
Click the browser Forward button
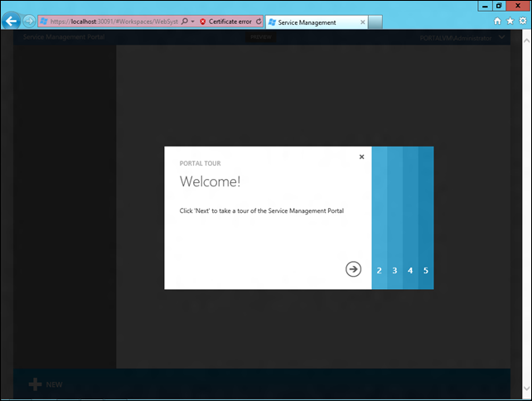(29, 22)
